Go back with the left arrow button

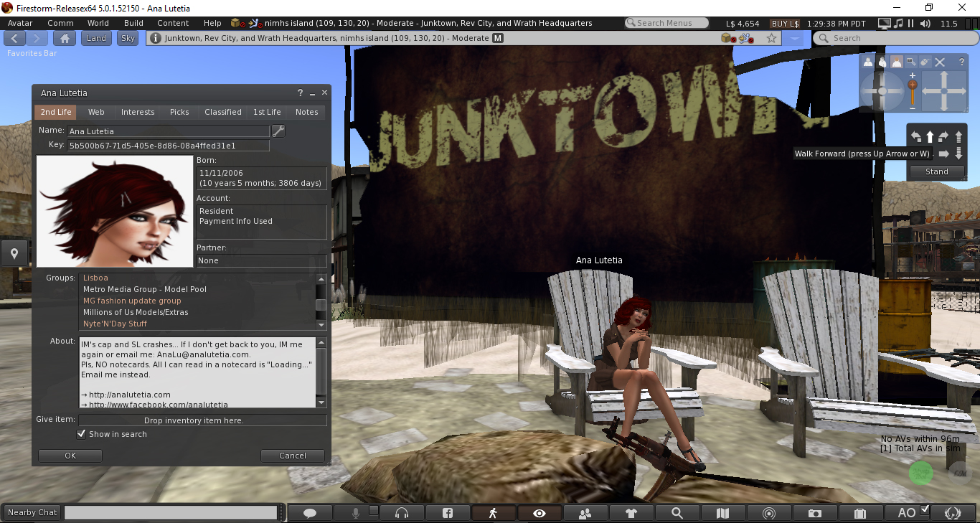point(16,38)
